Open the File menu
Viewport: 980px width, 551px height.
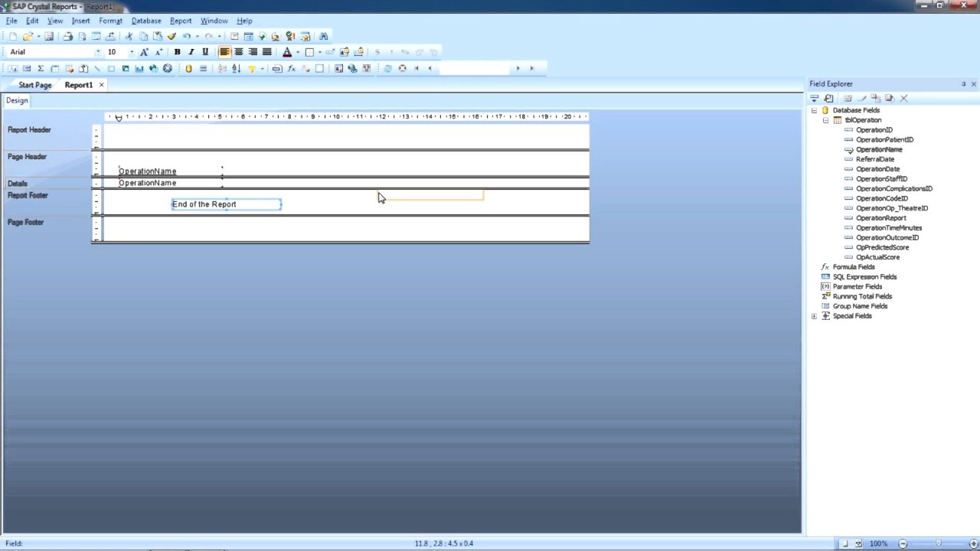click(11, 21)
